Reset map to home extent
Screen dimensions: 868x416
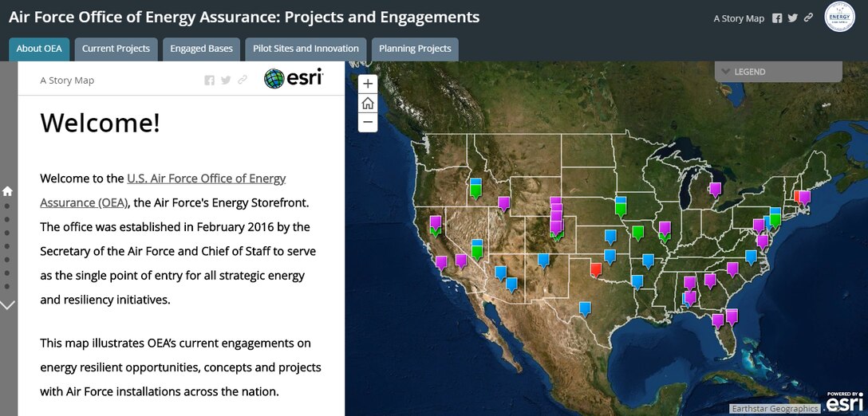click(x=368, y=104)
